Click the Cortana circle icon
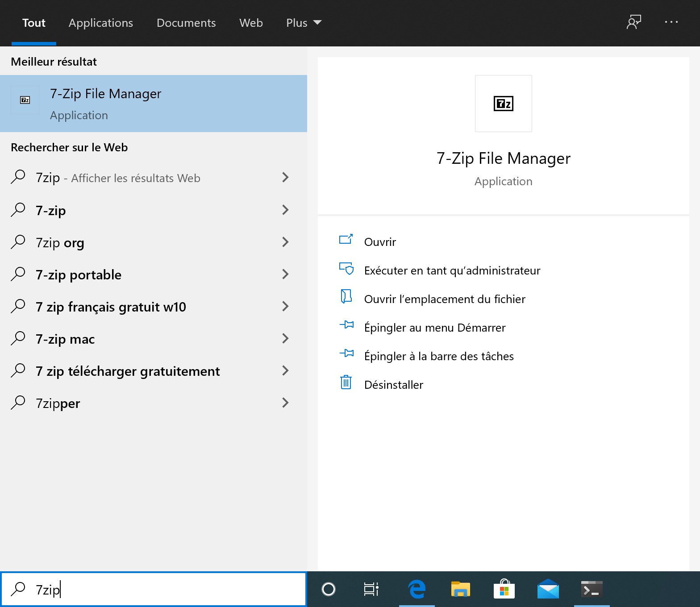The width and height of the screenshot is (700, 607). (329, 589)
